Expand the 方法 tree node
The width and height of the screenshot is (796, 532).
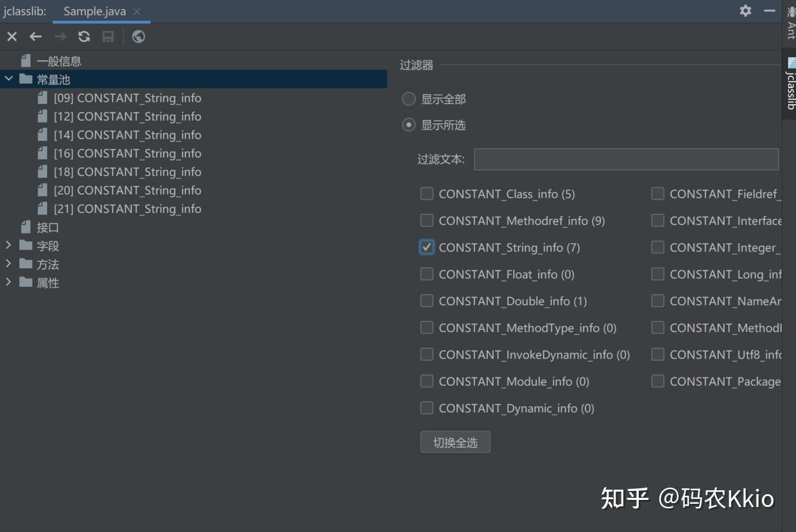click(8, 264)
